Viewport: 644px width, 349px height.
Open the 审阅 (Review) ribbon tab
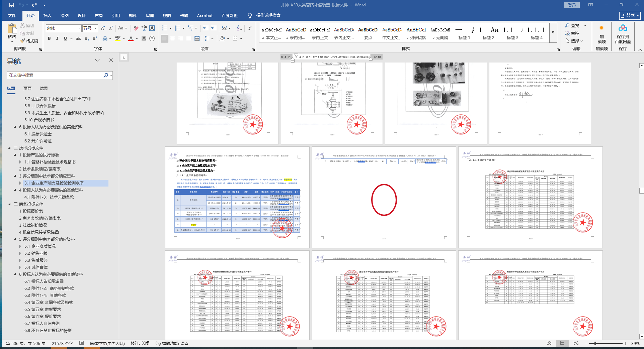tap(150, 15)
